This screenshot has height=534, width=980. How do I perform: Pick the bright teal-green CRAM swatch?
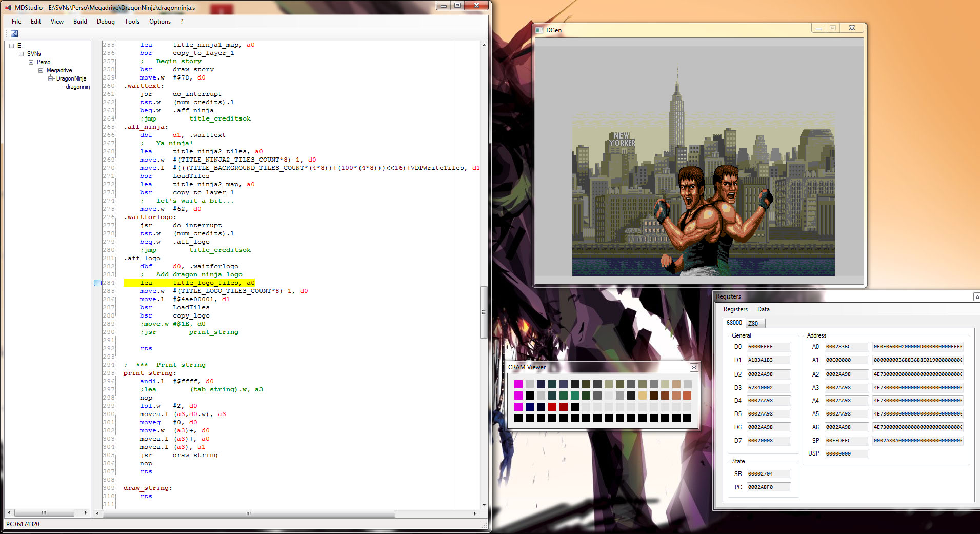575,395
